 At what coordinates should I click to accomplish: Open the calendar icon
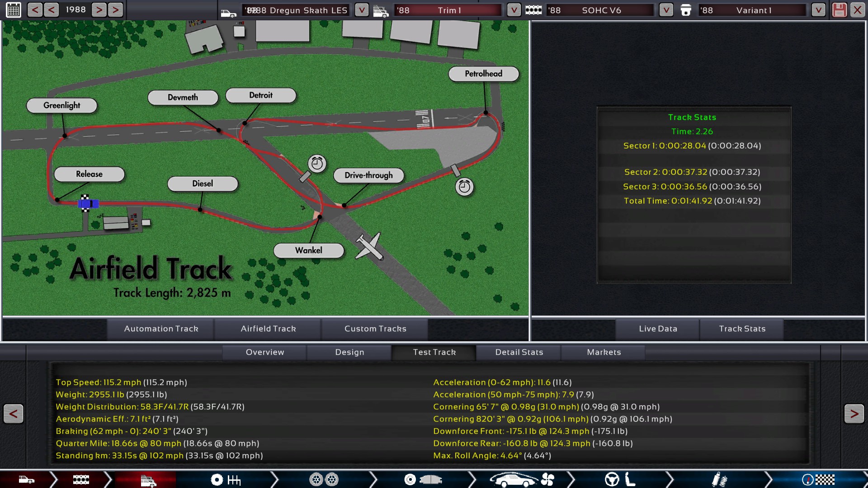14,10
